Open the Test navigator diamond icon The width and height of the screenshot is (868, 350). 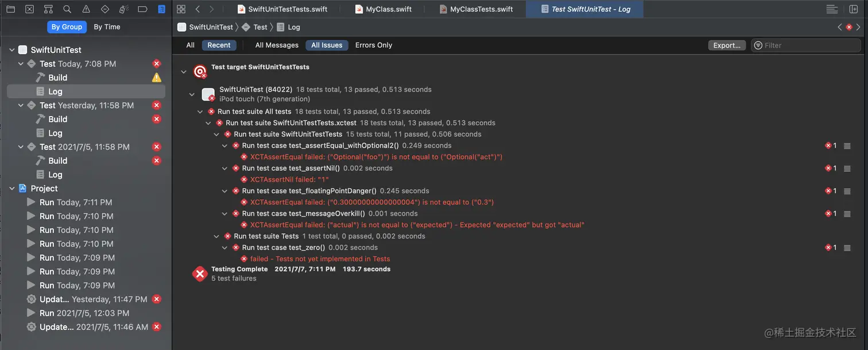[x=105, y=9]
